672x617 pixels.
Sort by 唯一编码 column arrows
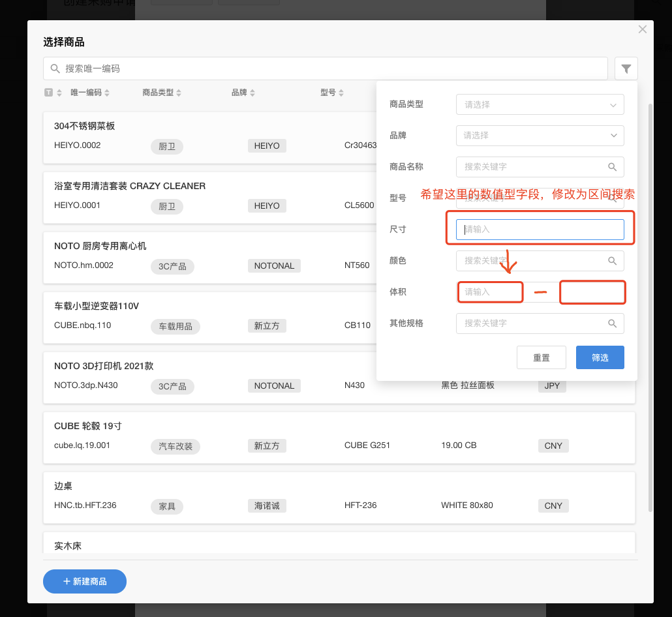pos(107,93)
